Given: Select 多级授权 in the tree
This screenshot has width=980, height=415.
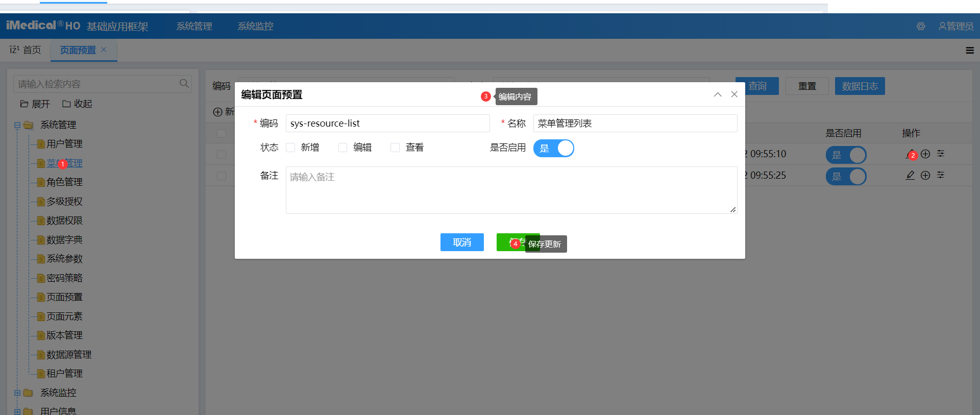Looking at the screenshot, I should pyautogui.click(x=64, y=201).
